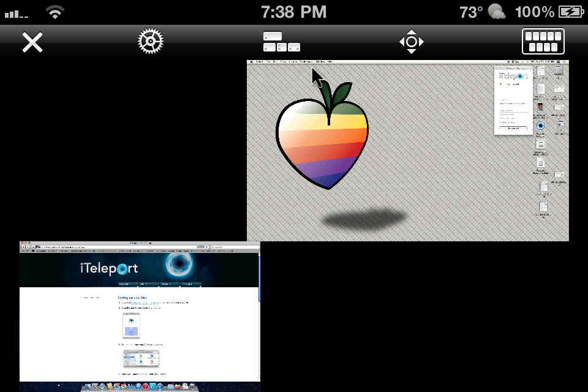The image size is (588, 392).
Task: Click the iTeleport logo on the webpage
Action: (x=109, y=269)
